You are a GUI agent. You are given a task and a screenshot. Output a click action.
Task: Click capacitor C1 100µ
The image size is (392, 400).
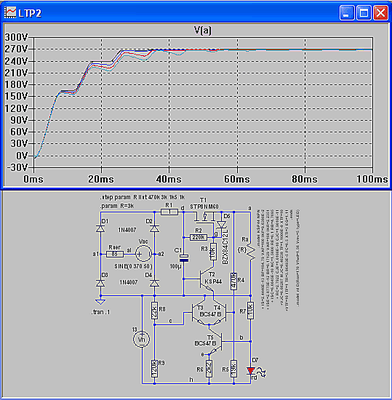coord(184,258)
